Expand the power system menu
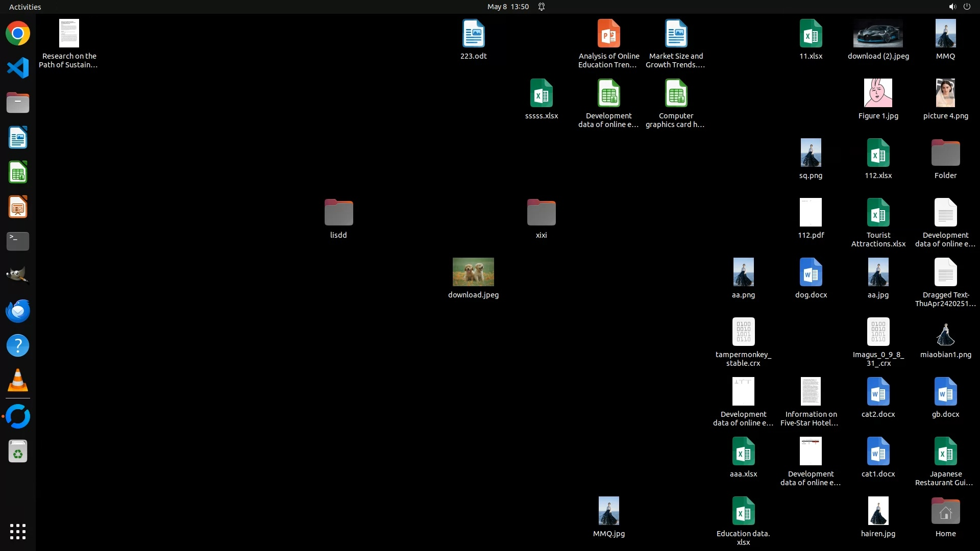This screenshot has width=980, height=551. pos(967,7)
